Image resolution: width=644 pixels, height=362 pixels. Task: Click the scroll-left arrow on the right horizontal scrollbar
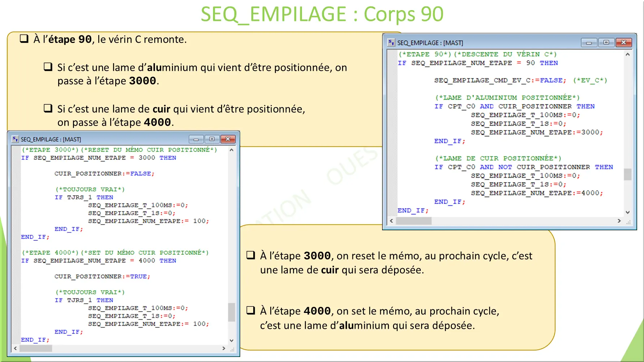(392, 221)
